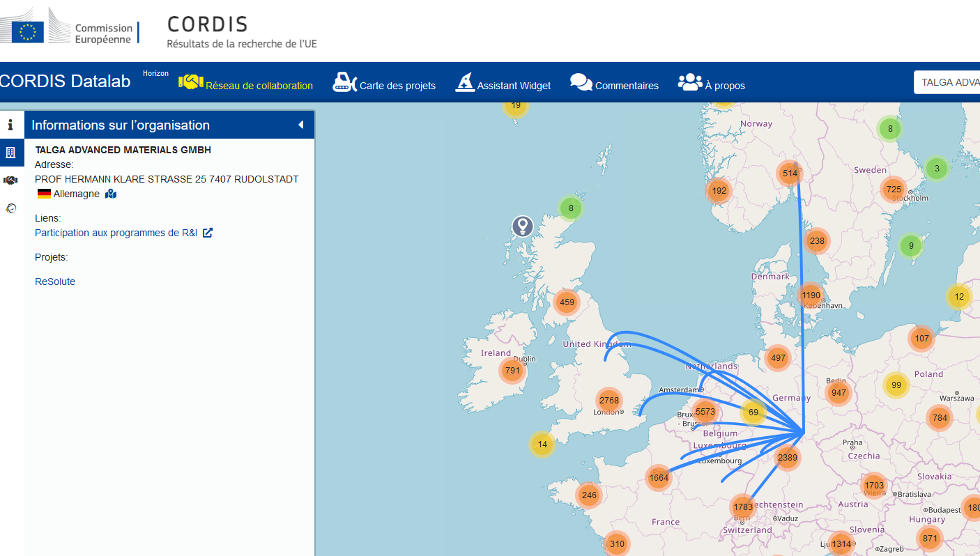The image size is (980, 556).
Task: Open the Assistant Widget page
Action: point(503,85)
